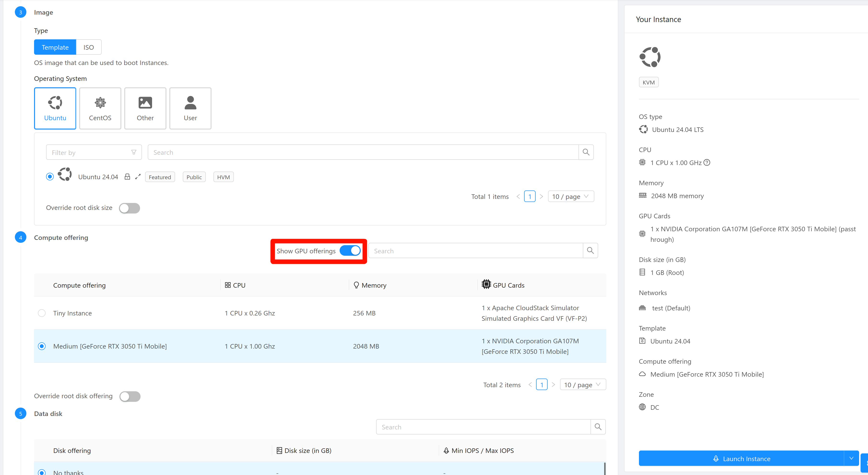Viewport: 868px width, 475px height.
Task: Pick the Other operating system tile
Action: click(x=145, y=108)
